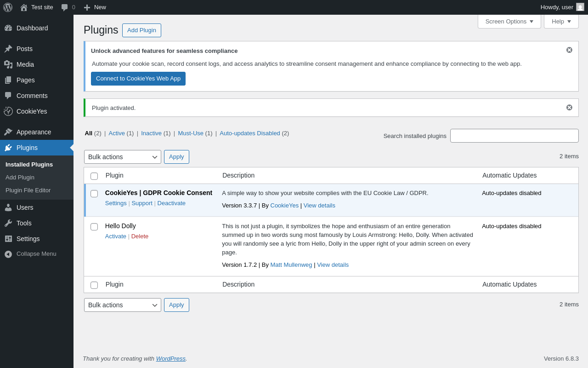
Task: Deactivate the CookieYes plugin
Action: [171, 203]
